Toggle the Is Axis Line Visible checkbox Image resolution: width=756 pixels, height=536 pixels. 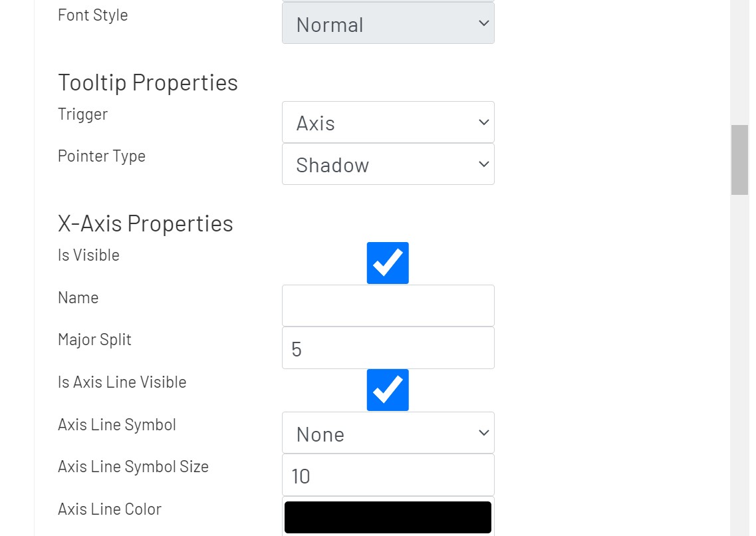click(x=388, y=390)
